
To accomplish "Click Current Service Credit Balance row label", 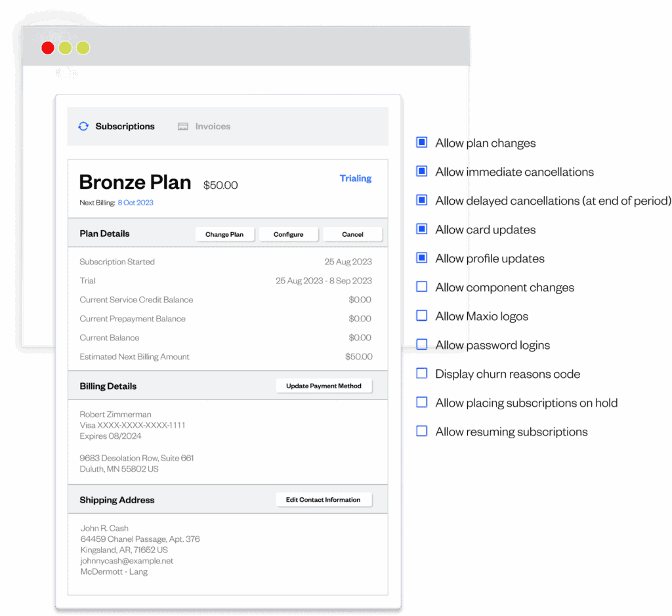I will (x=136, y=300).
